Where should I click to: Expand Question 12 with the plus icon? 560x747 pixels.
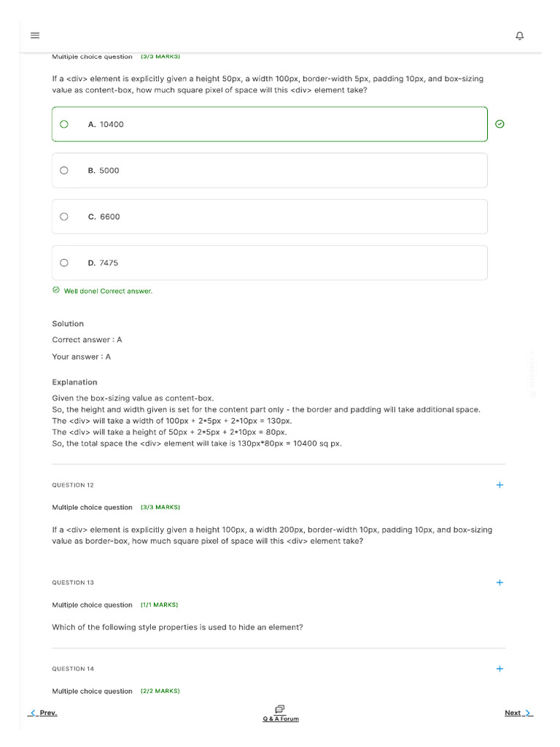click(x=499, y=484)
